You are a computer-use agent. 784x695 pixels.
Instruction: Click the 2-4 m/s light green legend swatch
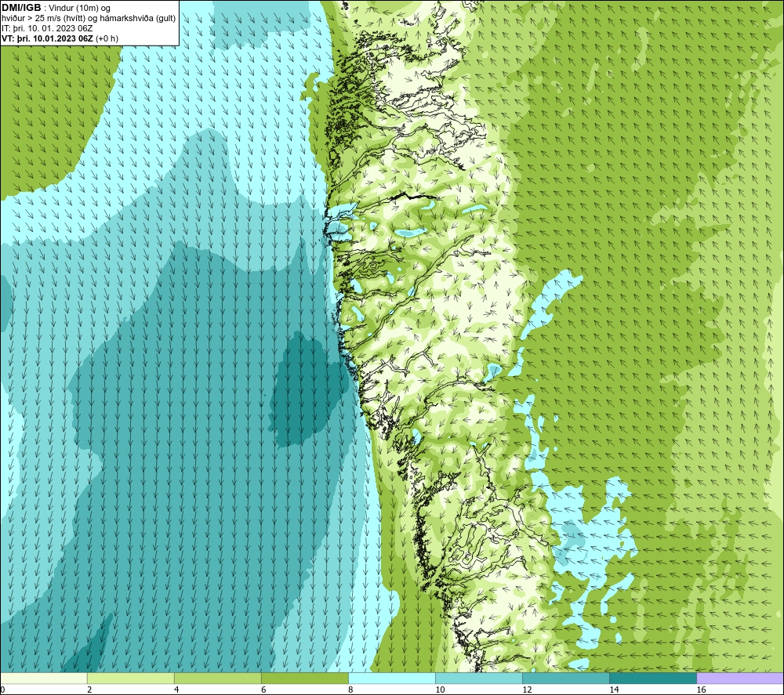tap(130, 678)
